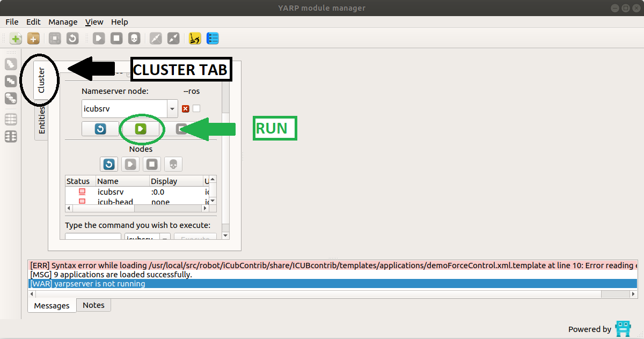The image size is (644, 339).
Task: Expand the node dropdown beside command field
Action: [165, 237]
